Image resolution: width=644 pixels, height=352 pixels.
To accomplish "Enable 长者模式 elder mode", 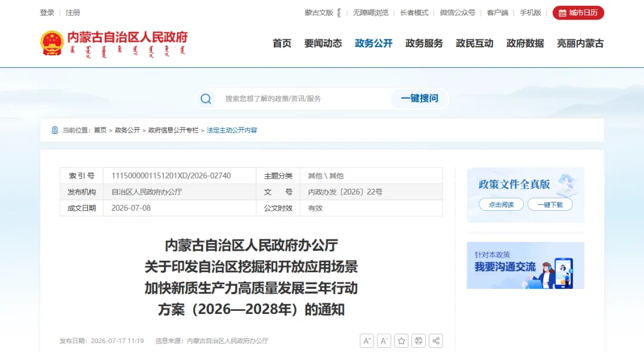I will 414,13.
